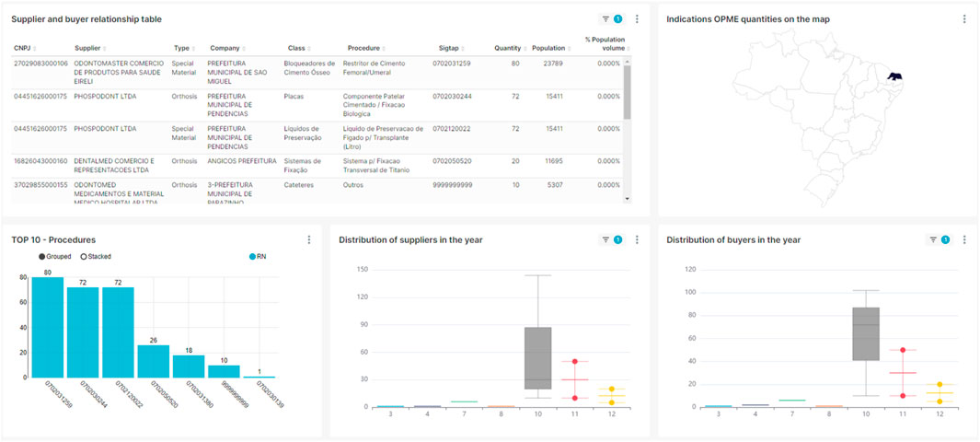Open filter icon on Distribution of suppliers chart
Screen dimensions: 980x442
click(605, 239)
